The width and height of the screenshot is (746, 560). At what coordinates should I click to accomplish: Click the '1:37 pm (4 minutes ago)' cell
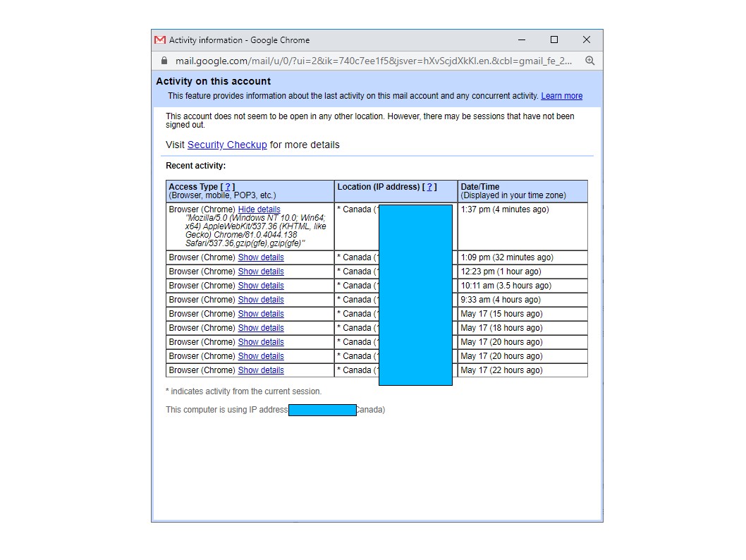pyautogui.click(x=522, y=226)
